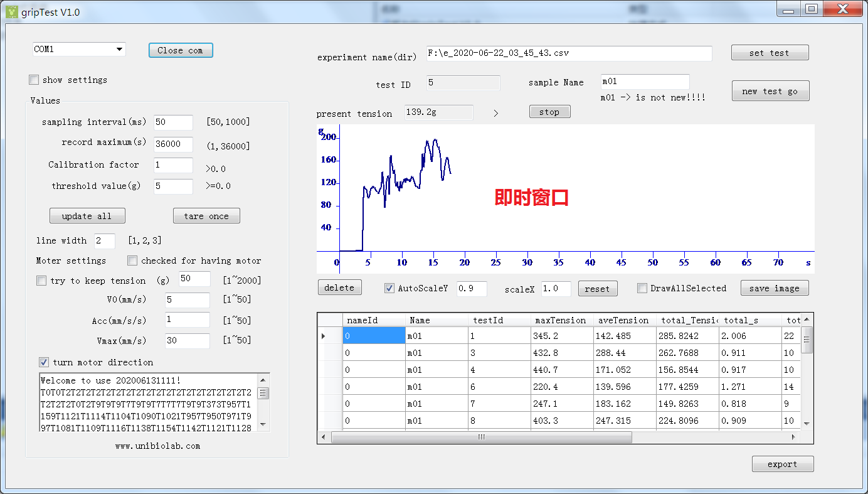Click the table vertical scrollbar down arrow
This screenshot has width=868, height=494.
807,424
